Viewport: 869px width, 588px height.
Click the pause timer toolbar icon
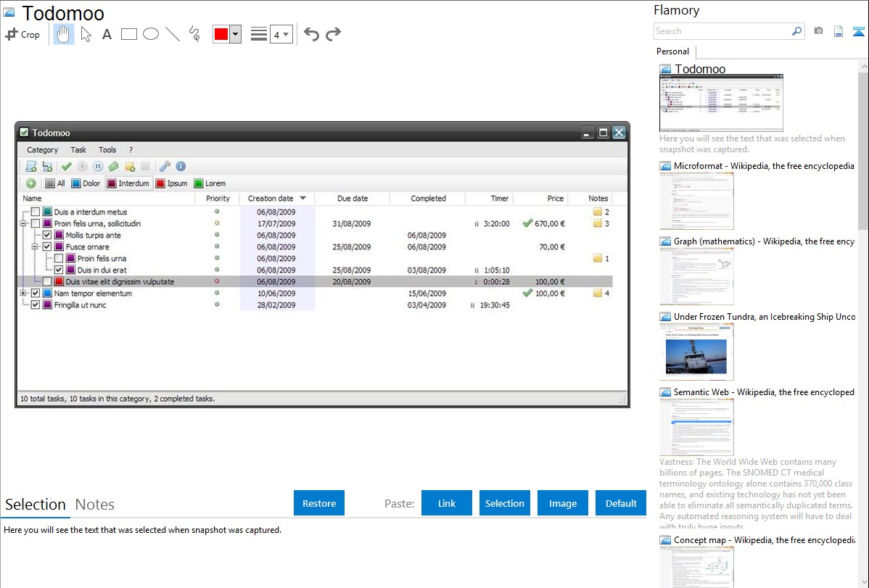98,166
